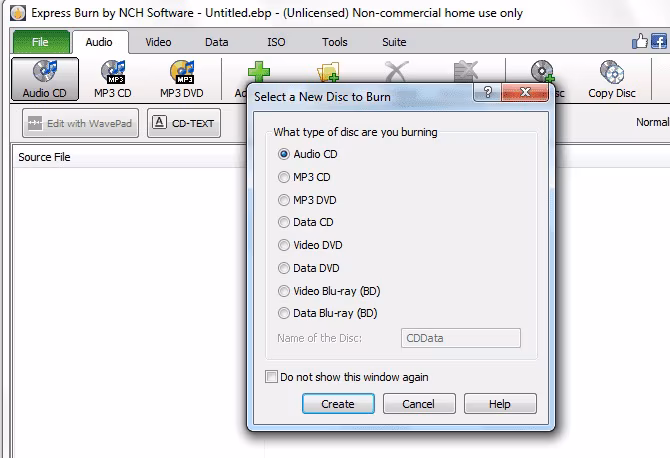Click the New Disc icon
The height and width of the screenshot is (458, 670).
point(542,71)
